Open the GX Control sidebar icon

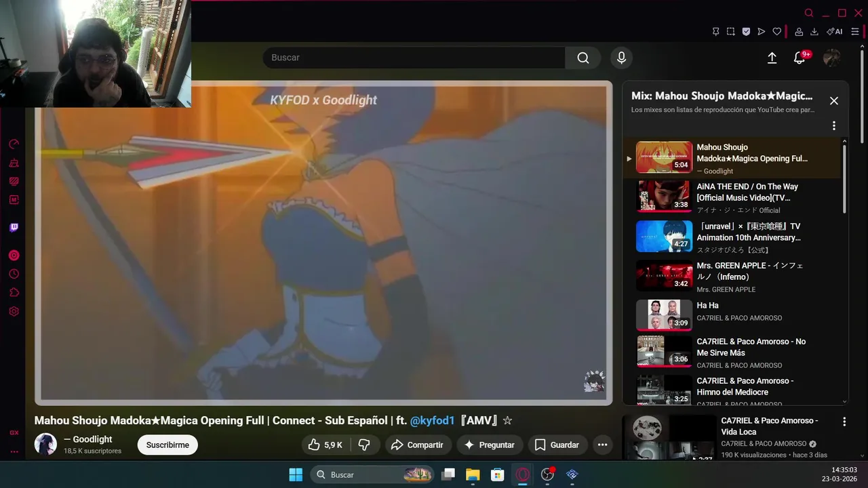14,181
